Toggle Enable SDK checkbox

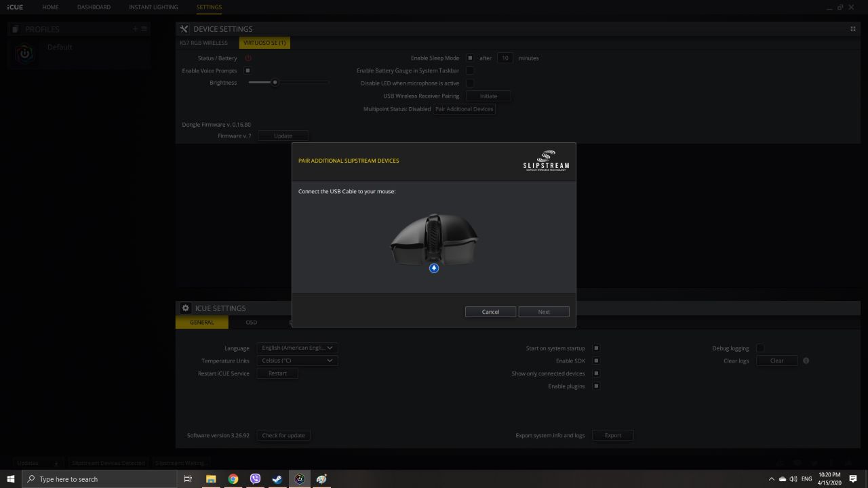(x=596, y=361)
